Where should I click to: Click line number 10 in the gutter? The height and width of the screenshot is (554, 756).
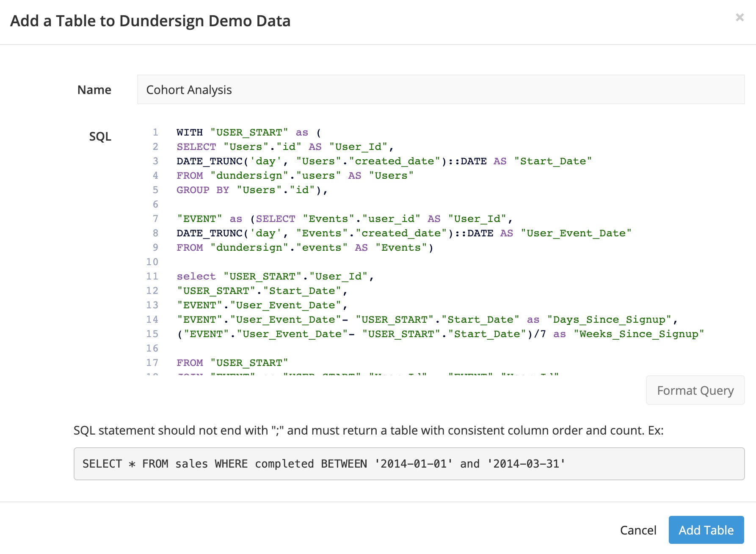pos(152,262)
